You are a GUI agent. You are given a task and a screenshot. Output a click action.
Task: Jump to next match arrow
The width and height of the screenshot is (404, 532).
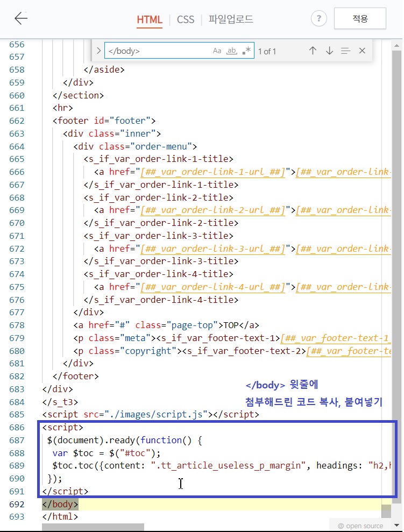click(329, 51)
